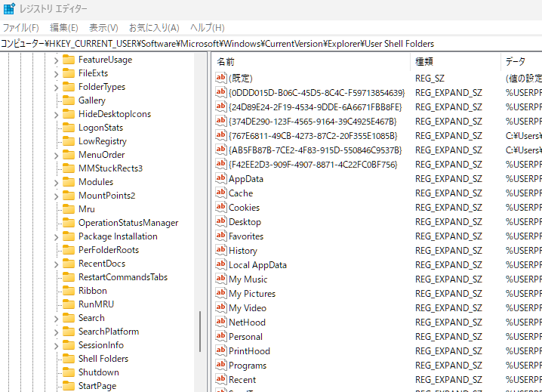Click the Registry Editor app icon in title bar
The height and width of the screenshot is (392, 542).
8,9
